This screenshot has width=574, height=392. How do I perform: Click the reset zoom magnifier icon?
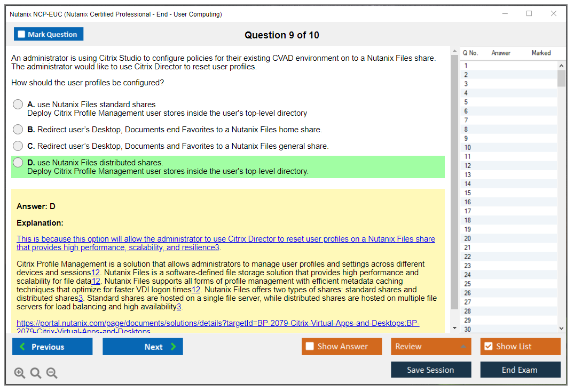(36, 373)
